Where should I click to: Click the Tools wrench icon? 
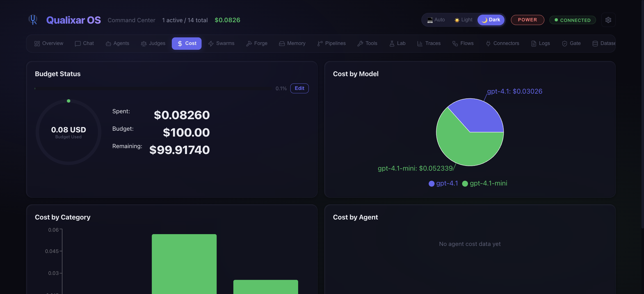coord(360,44)
